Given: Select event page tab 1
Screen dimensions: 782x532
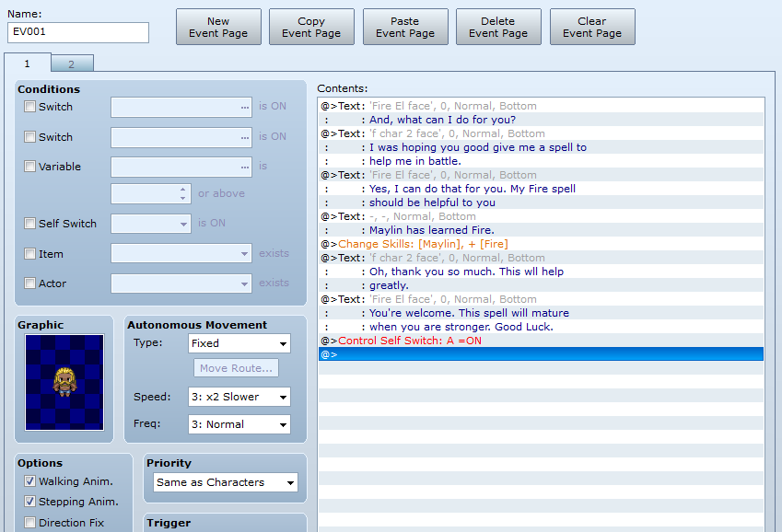Looking at the screenshot, I should [x=27, y=64].
